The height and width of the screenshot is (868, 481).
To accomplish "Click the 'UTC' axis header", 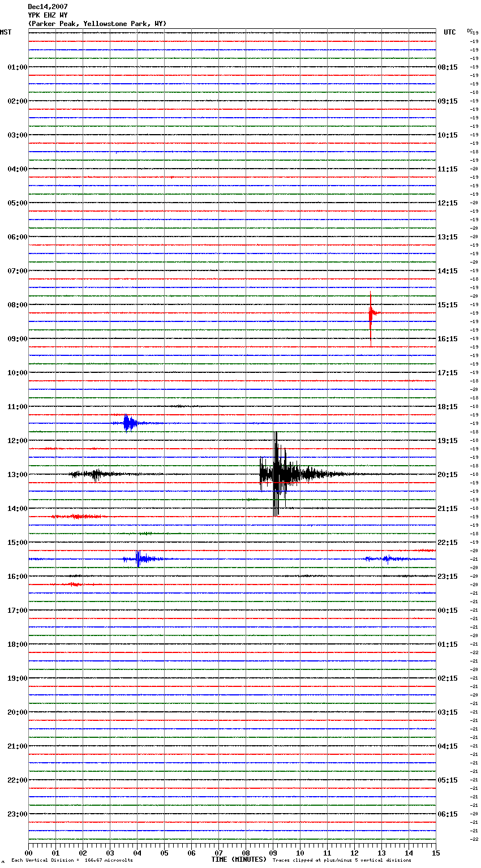I will (449, 32).
